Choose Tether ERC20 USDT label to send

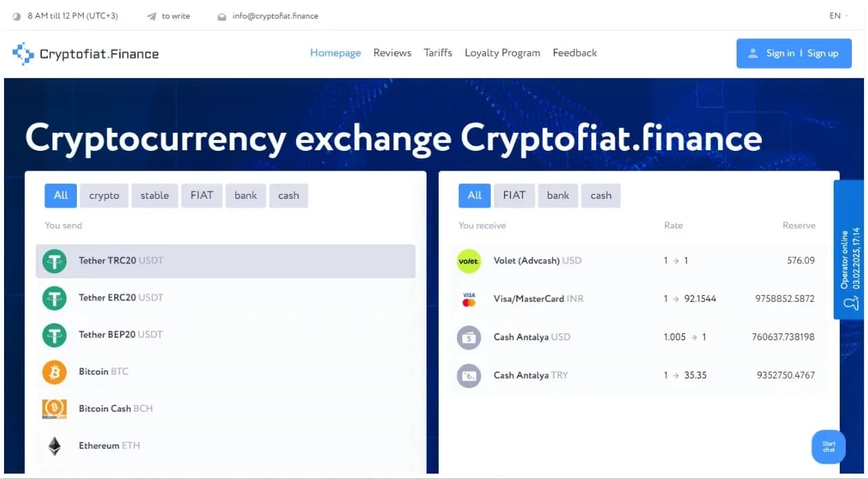click(x=121, y=298)
